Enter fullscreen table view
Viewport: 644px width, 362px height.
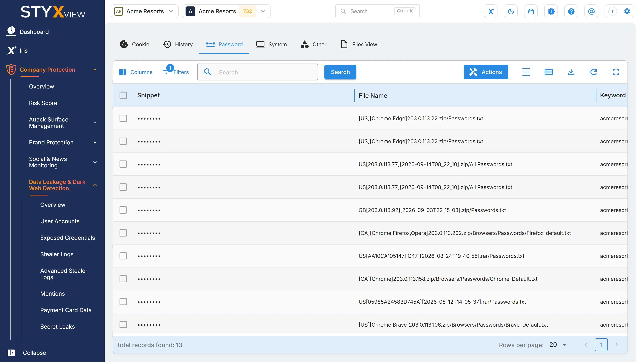coord(616,72)
